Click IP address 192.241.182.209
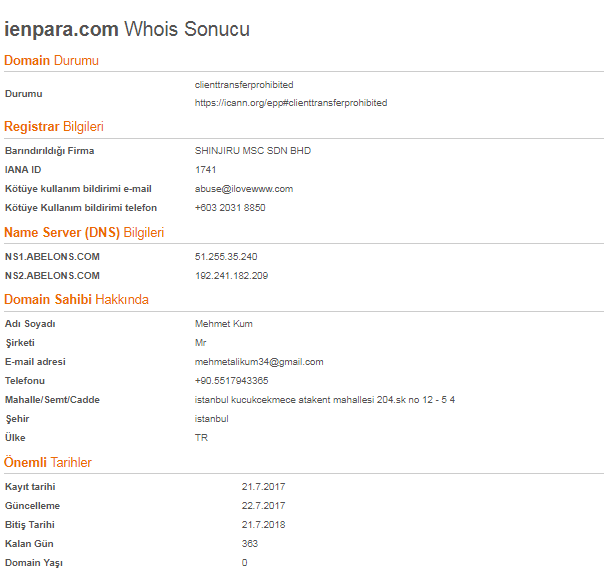 pos(232,275)
